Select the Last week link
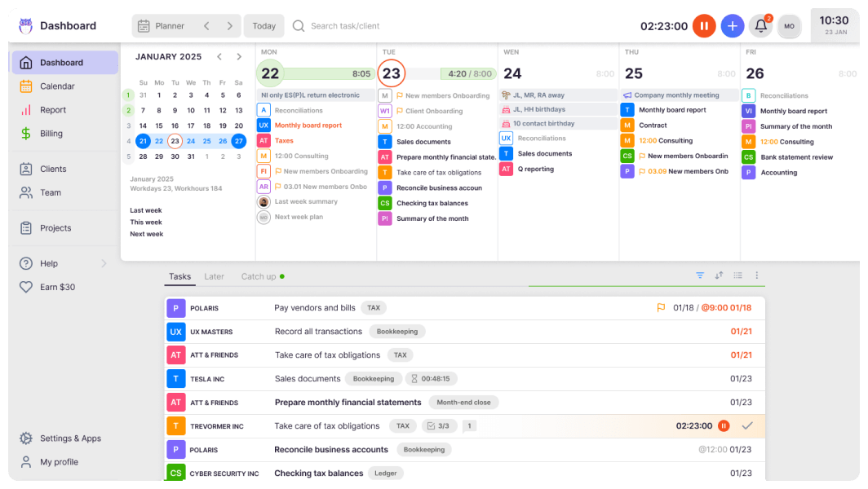 [x=146, y=210]
